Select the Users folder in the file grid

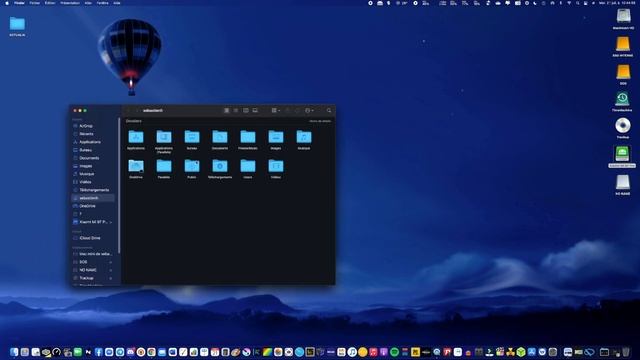click(x=248, y=169)
